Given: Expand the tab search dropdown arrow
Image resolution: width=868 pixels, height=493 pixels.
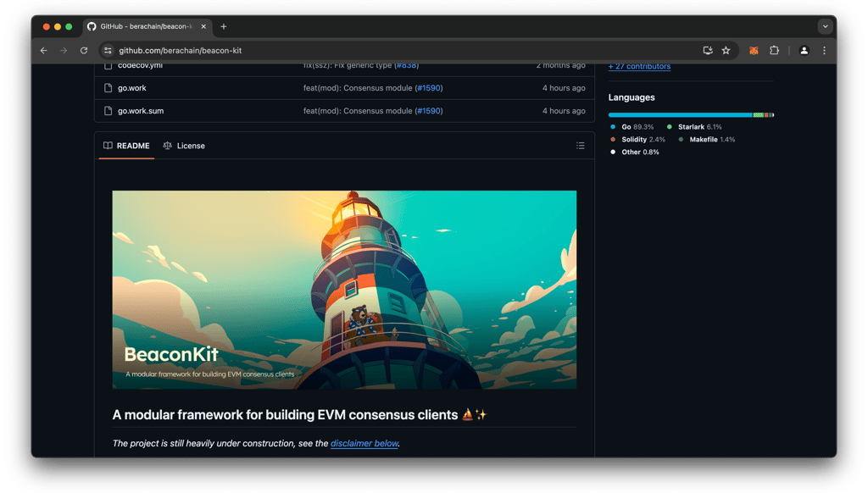Looking at the screenshot, I should [x=825, y=26].
